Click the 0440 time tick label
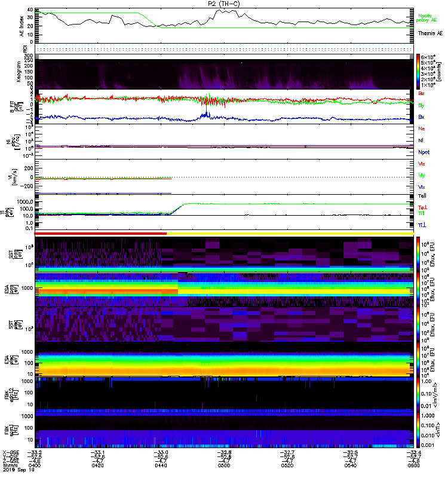Viewport: 448px width, 478px height. [161, 465]
